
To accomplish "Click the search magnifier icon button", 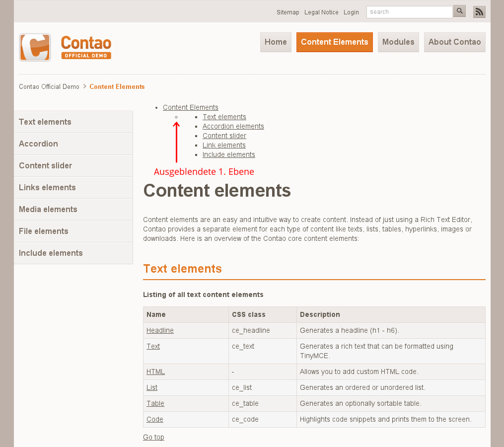I will click(459, 11).
